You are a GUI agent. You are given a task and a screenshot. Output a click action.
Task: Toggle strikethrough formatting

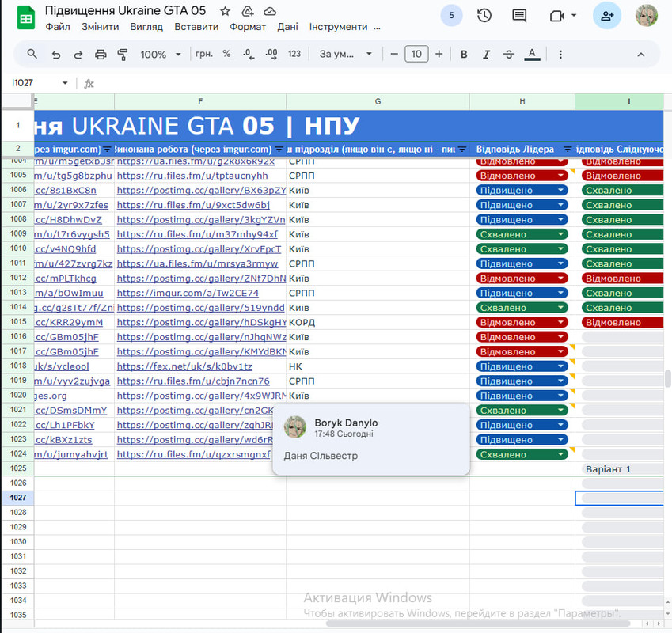[509, 55]
